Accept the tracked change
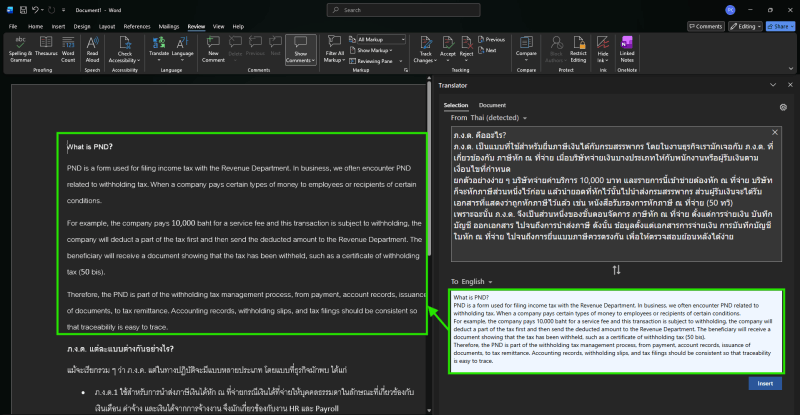The image size is (800, 415). click(447, 47)
